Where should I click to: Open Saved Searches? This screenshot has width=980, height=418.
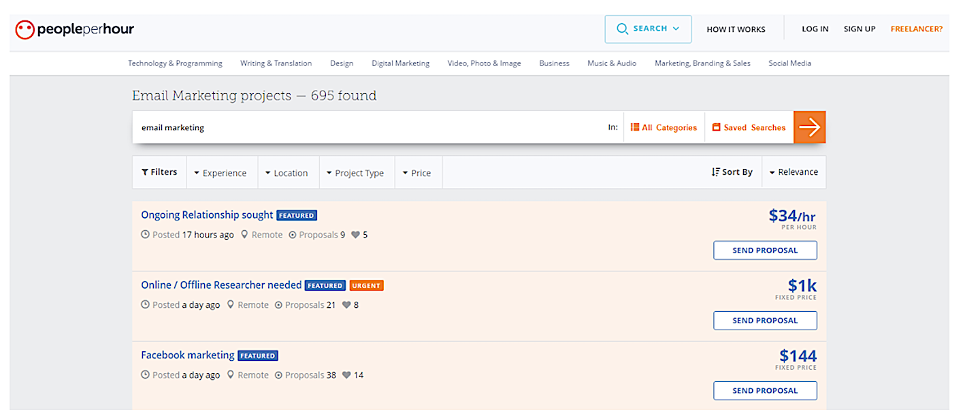[749, 127]
